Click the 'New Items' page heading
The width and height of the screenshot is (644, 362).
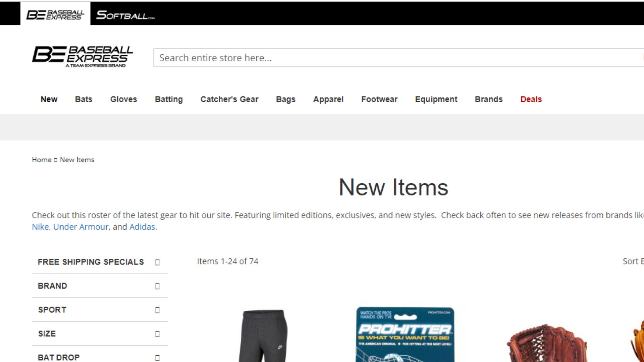tap(393, 187)
